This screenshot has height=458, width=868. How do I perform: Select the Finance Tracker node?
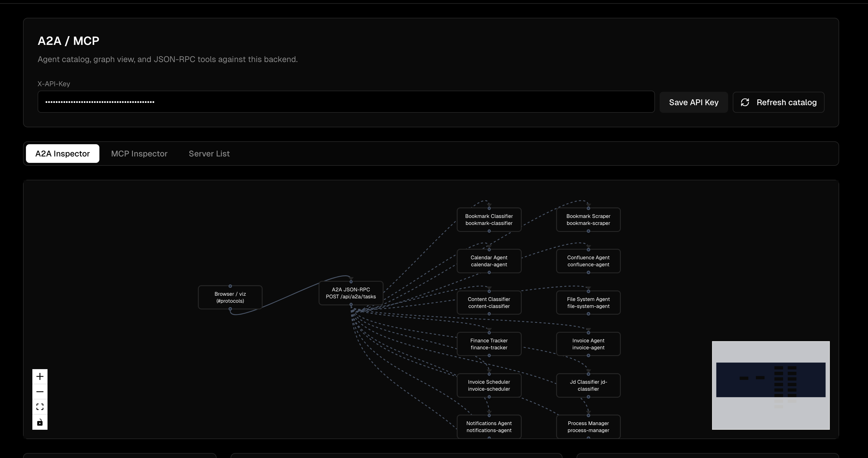[x=489, y=344]
